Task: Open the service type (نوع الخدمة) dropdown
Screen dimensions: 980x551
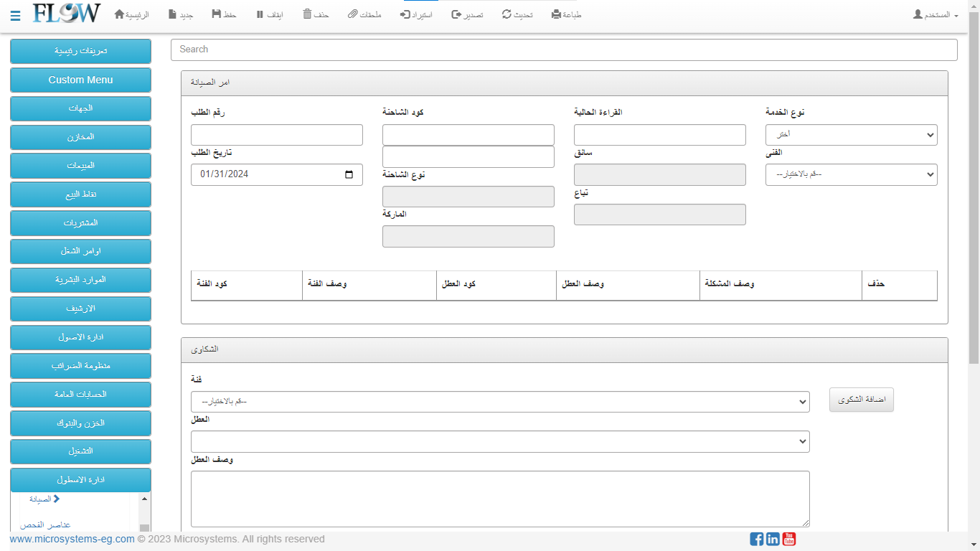Action: 851,135
